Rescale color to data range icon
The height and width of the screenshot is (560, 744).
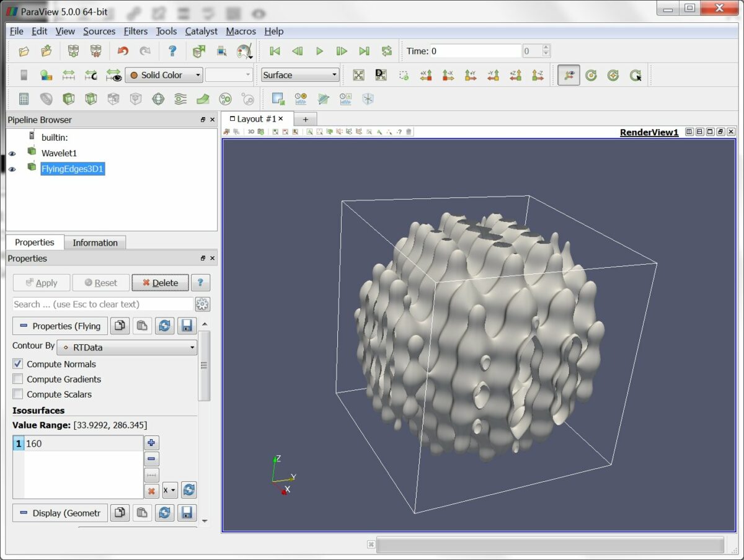pos(68,75)
